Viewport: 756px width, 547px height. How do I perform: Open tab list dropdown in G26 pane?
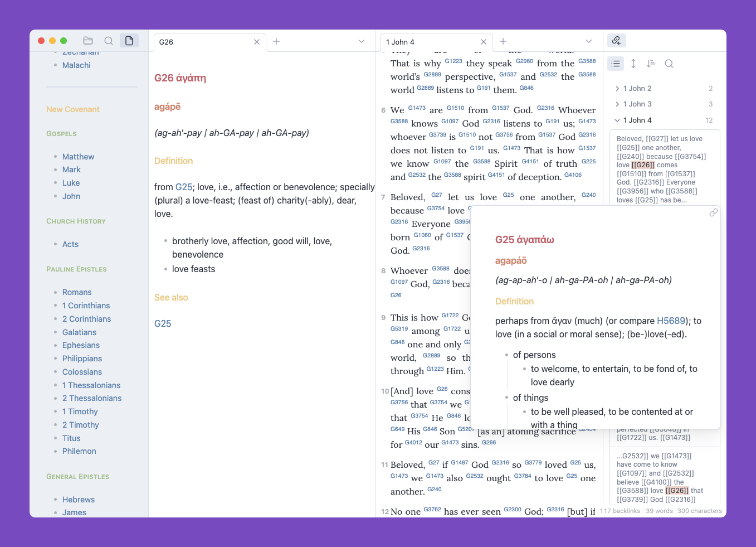(362, 41)
